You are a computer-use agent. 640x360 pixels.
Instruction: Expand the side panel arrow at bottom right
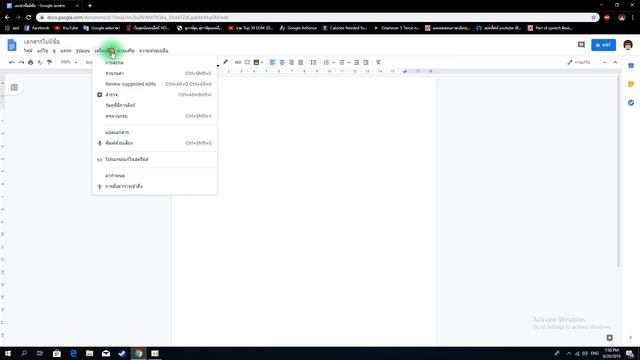631,338
